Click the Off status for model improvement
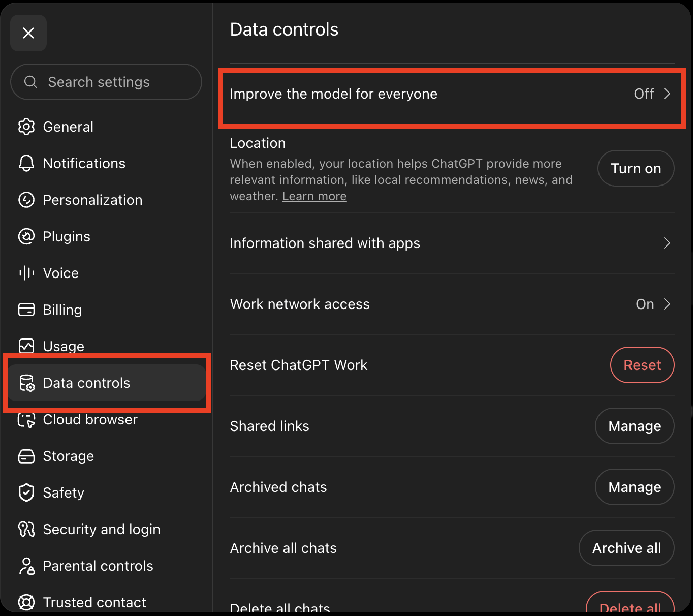 point(644,94)
